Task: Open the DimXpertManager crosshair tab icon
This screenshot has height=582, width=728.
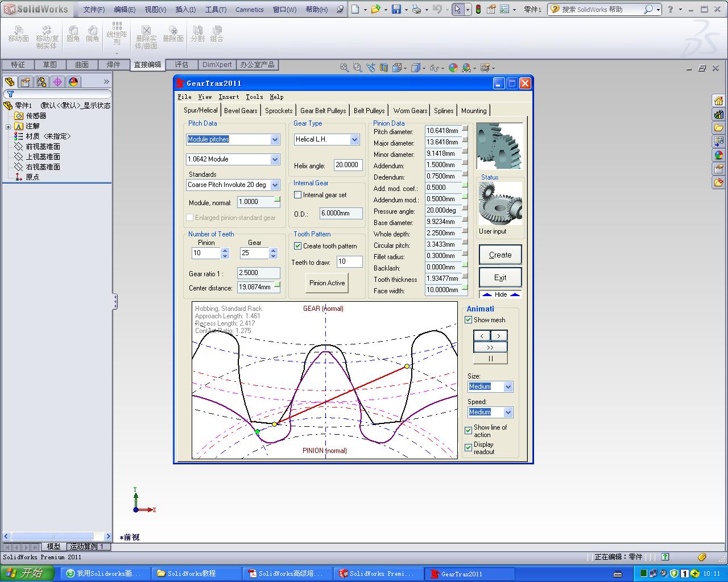Action: point(57,82)
